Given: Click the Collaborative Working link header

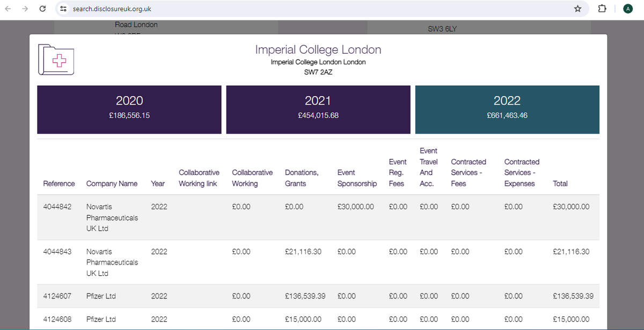Looking at the screenshot, I should (x=199, y=178).
